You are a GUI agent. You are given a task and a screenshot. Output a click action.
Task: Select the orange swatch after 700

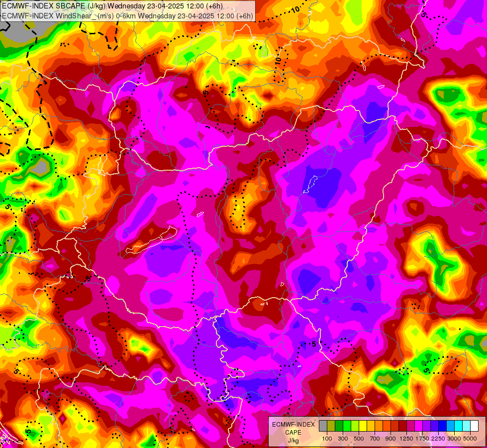pyautogui.click(x=379, y=426)
